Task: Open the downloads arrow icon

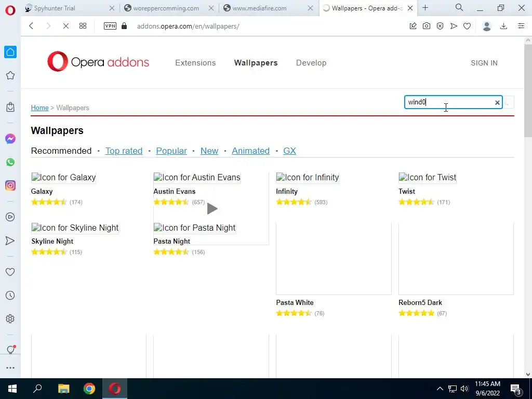Action: [x=504, y=26]
